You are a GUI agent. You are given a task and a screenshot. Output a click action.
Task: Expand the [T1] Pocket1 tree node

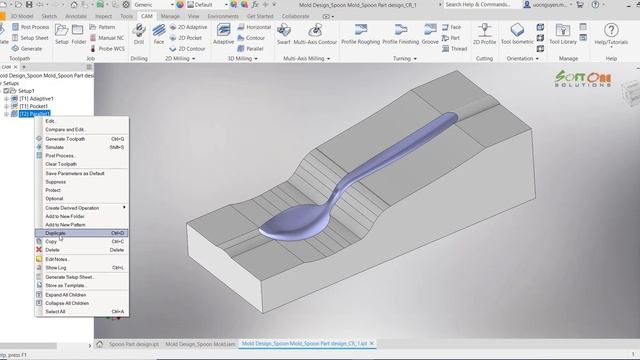coord(6,106)
